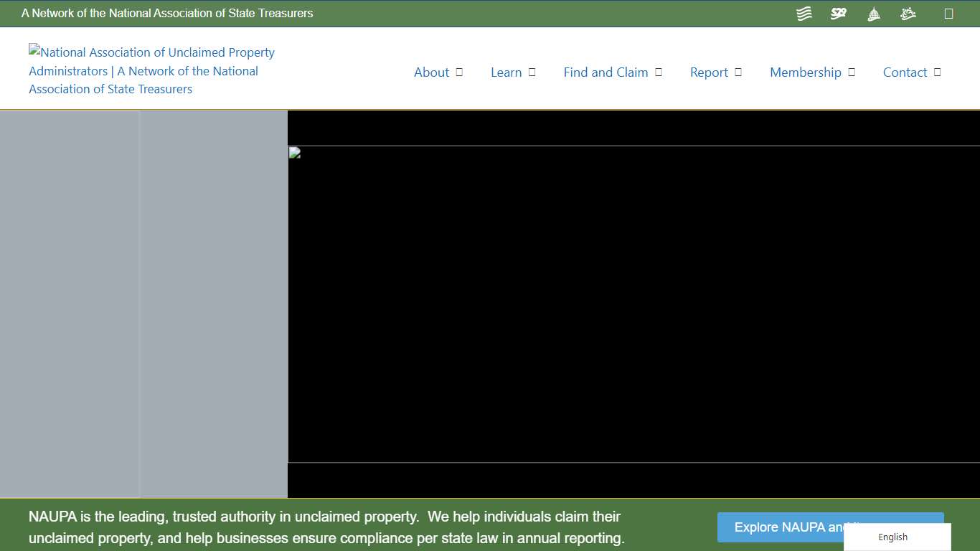Expand the About dropdown chevron

click(460, 72)
